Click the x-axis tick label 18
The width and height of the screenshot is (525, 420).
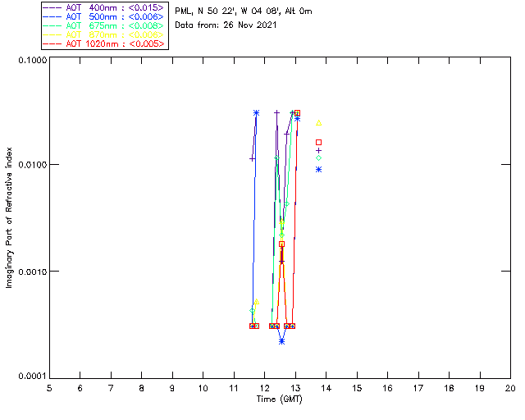click(x=450, y=388)
